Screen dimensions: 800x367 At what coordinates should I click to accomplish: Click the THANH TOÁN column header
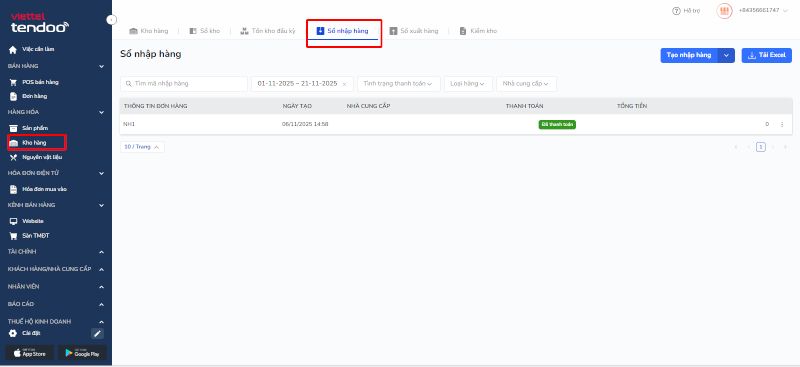pos(524,106)
